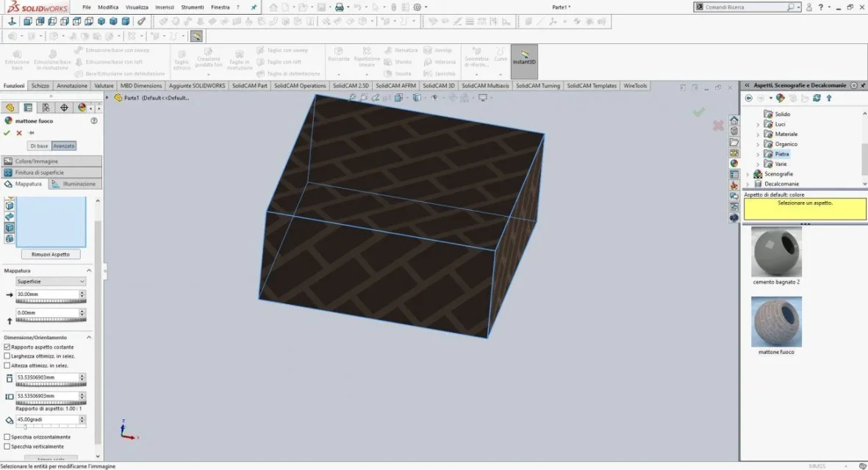Toggle Rapporto aspetto costante checkbox
The width and height of the screenshot is (868, 470).
click(7, 347)
